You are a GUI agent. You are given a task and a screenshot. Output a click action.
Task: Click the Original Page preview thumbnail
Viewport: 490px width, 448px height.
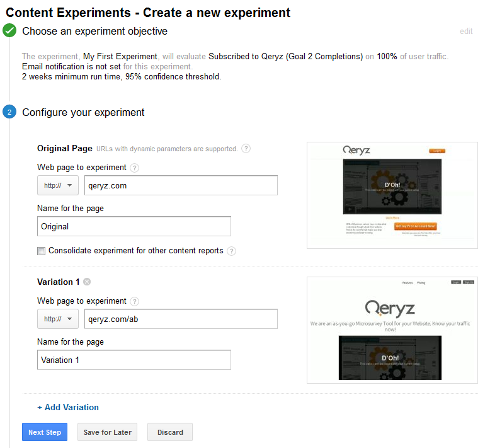coord(392,195)
